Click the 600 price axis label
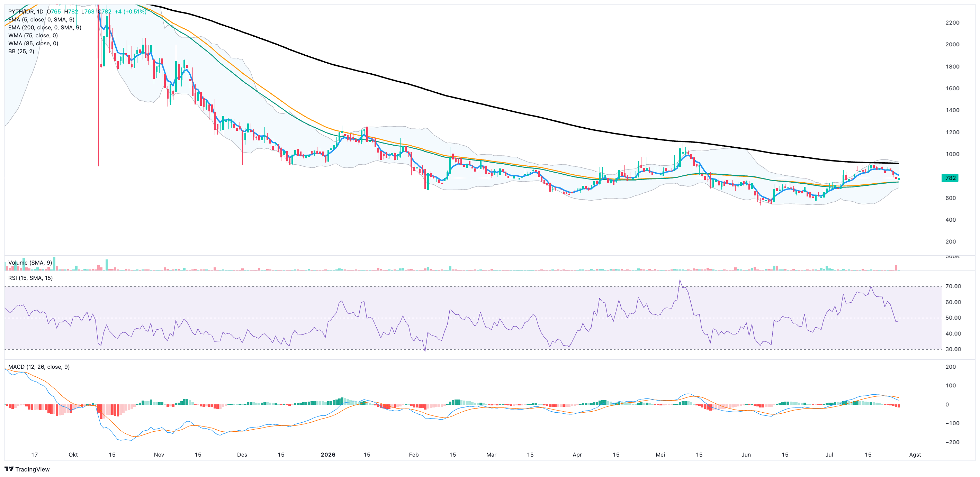Screen dimensions: 980x477 (950, 199)
